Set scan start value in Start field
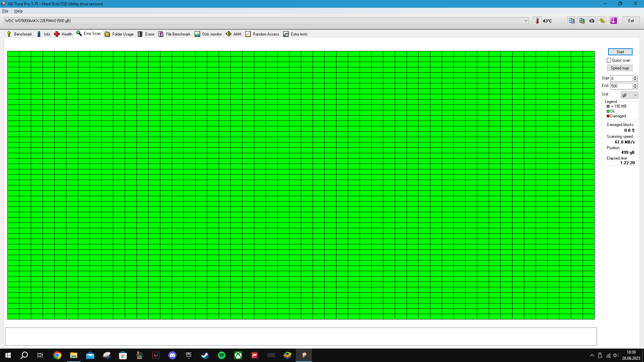Viewport: 644px width, 362px height. coord(621,78)
